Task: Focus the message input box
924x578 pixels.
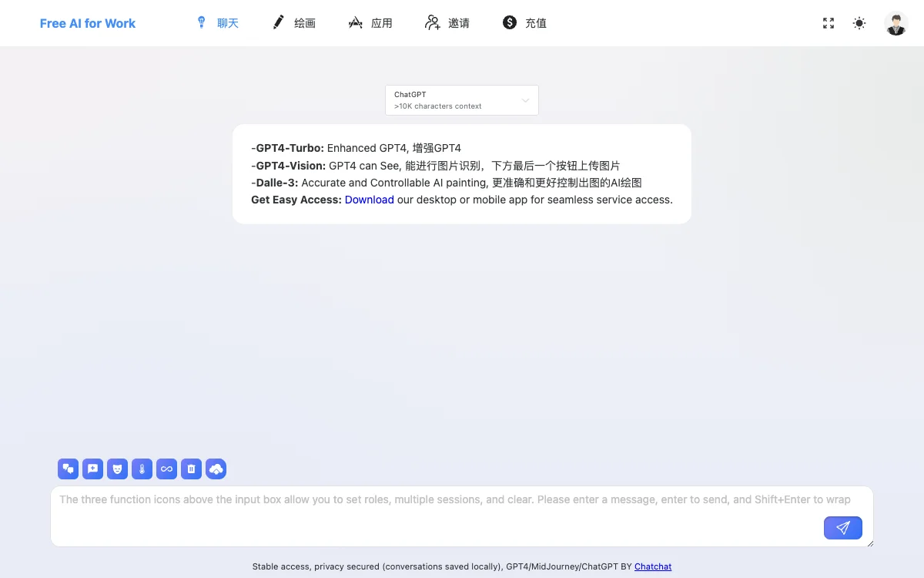Action: pos(462,516)
